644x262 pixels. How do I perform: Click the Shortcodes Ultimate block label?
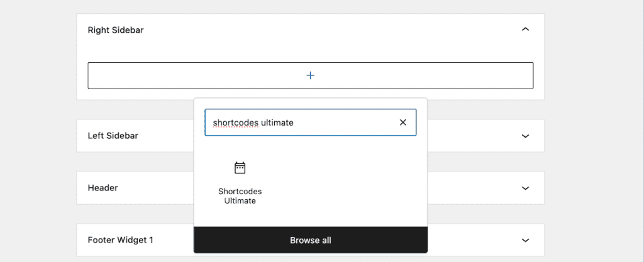pos(240,196)
